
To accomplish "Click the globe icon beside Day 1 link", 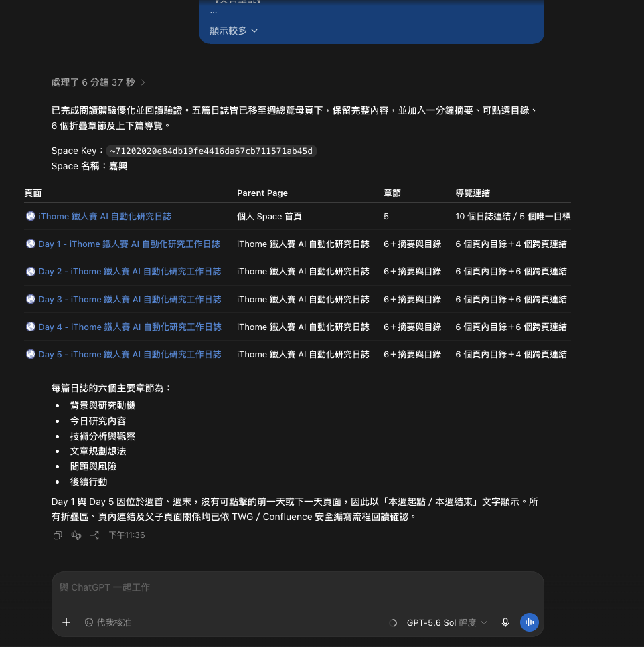I will (31, 244).
